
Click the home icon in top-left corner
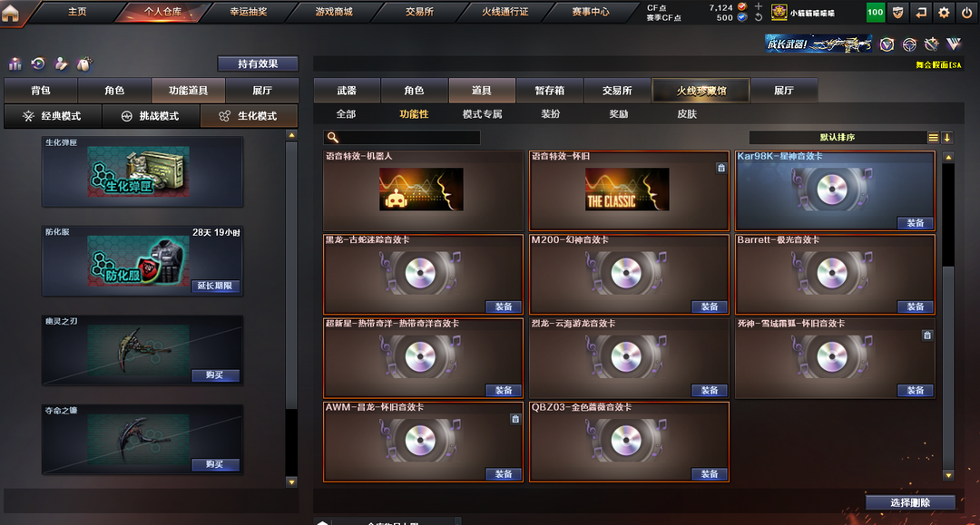click(x=10, y=13)
